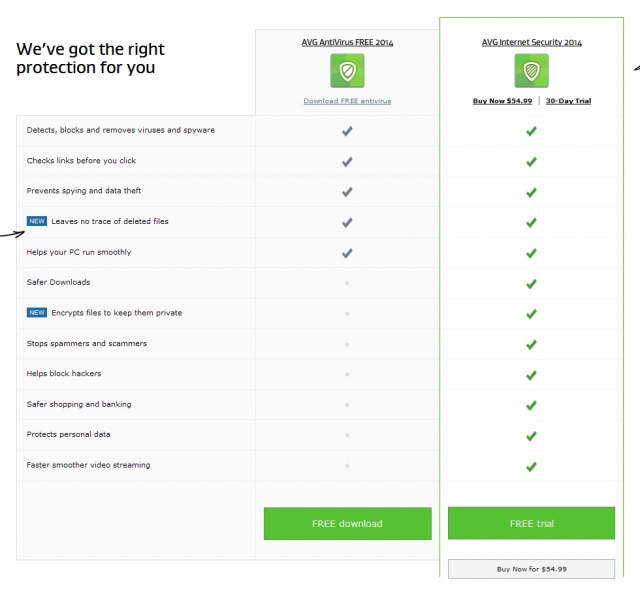Click the gray dot in Safer Downloads row

tap(347, 283)
